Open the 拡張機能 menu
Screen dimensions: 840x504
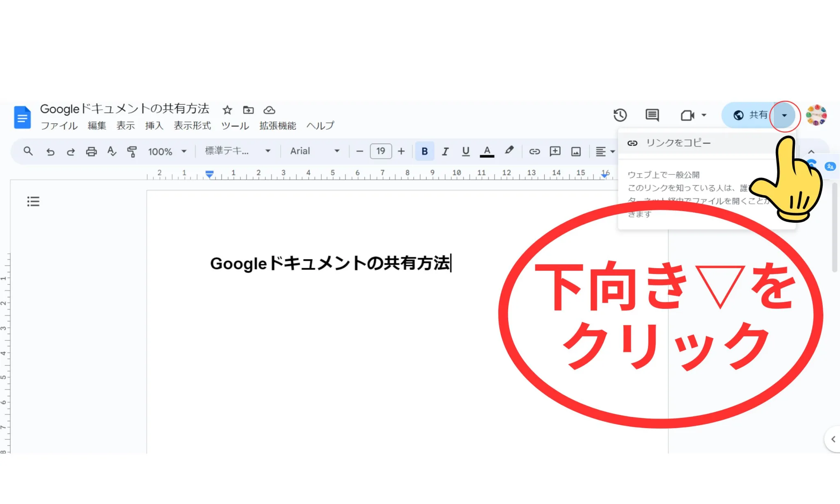(278, 126)
